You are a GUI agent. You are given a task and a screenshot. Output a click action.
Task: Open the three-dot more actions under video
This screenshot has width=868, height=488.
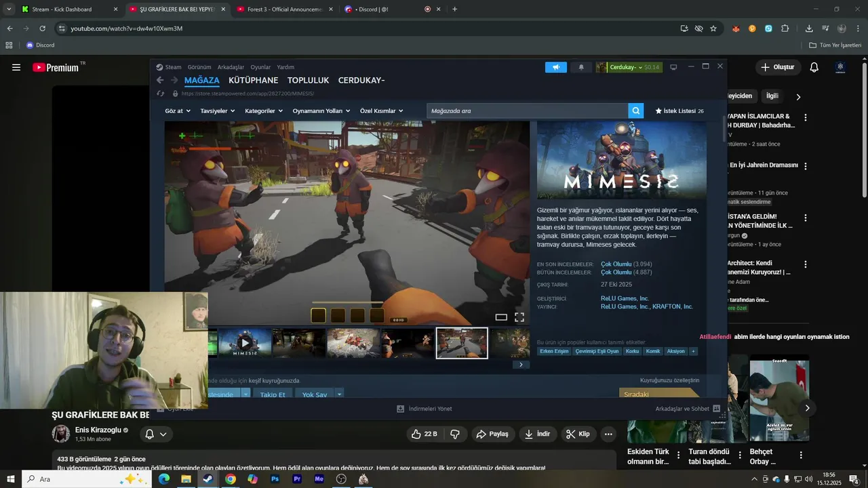608,434
